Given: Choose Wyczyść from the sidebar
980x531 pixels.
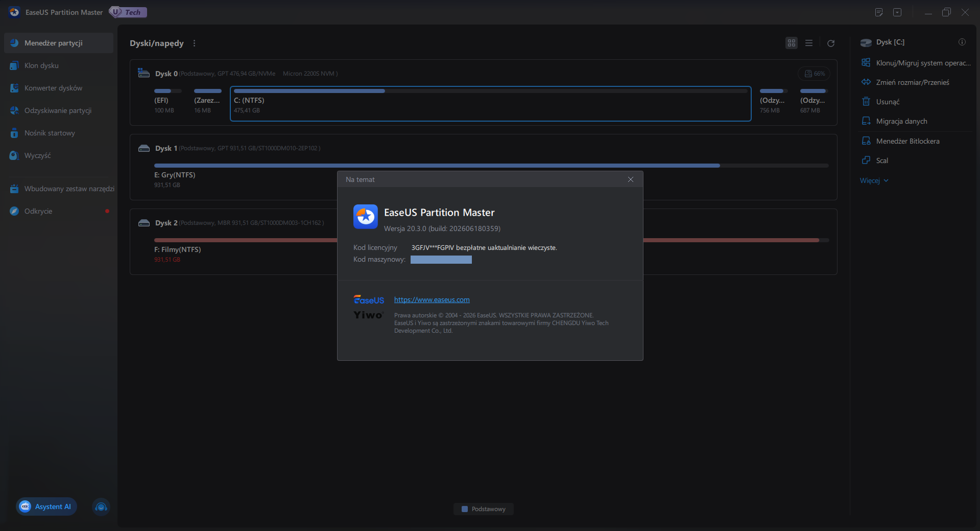Looking at the screenshot, I should [x=59, y=155].
